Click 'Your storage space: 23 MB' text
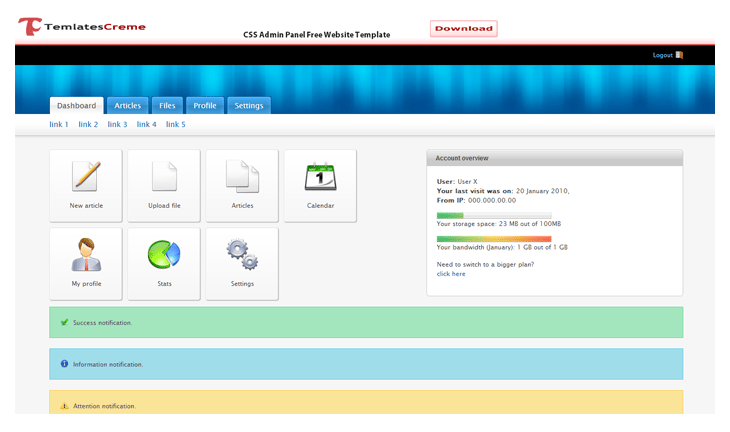This screenshot has height=432, width=730. point(477,224)
